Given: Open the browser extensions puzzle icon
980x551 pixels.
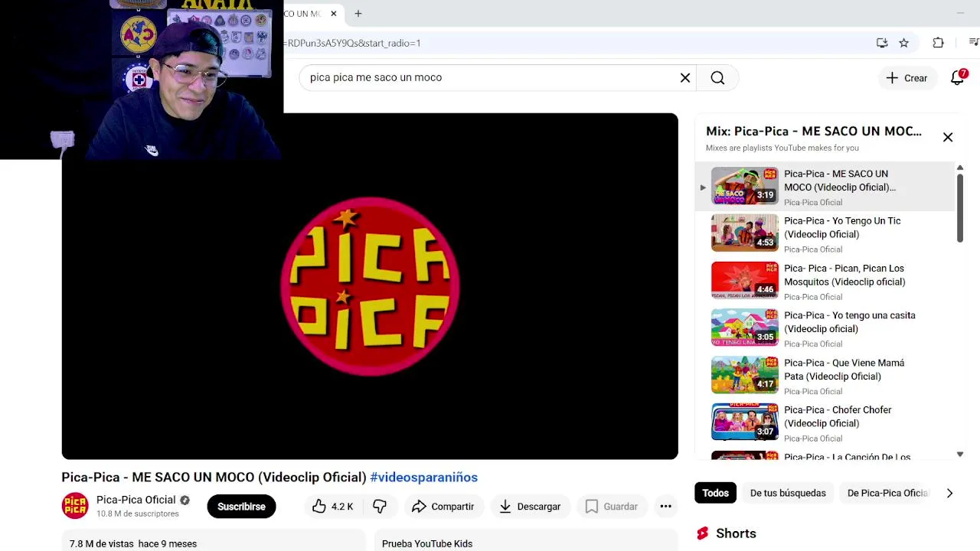Looking at the screenshot, I should pyautogui.click(x=938, y=43).
